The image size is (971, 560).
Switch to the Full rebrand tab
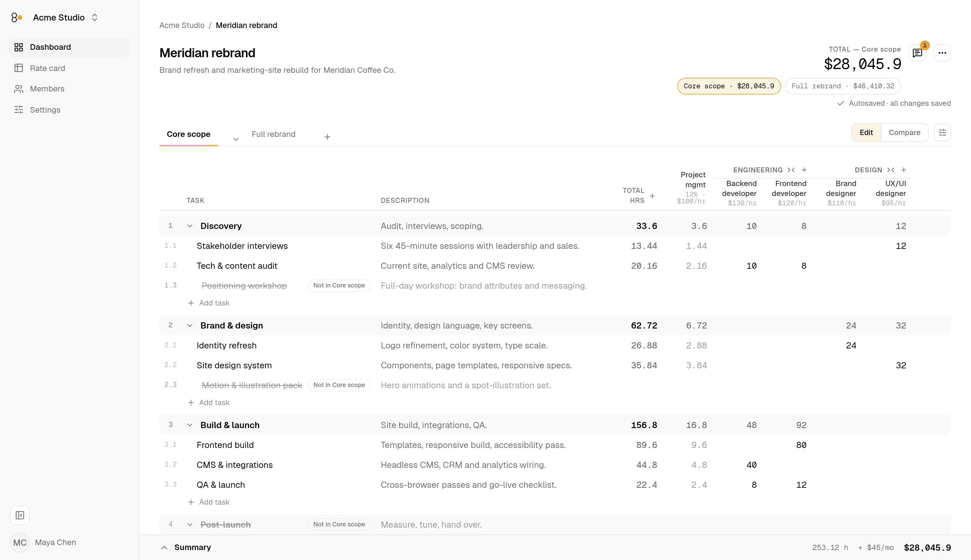[274, 134]
